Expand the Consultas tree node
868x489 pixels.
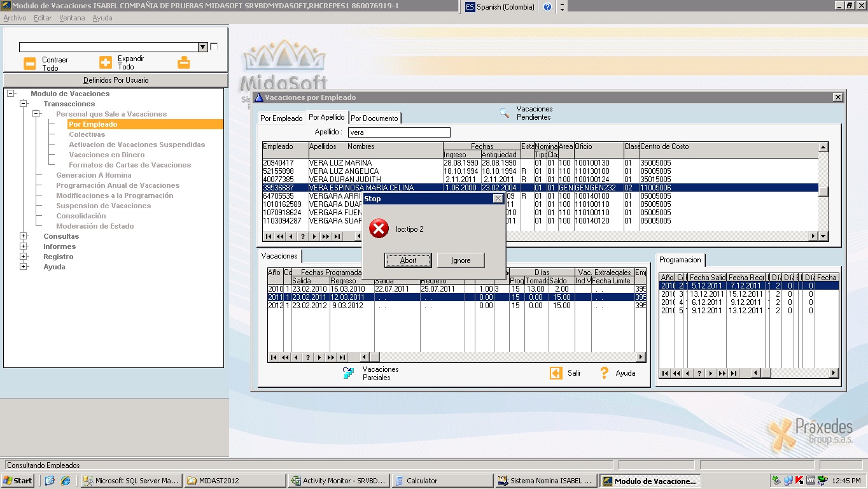[24, 236]
